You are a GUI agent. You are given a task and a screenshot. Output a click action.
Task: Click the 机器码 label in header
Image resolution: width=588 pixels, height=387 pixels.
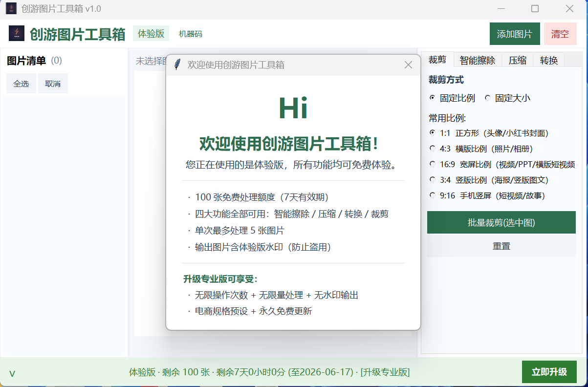[x=191, y=34]
